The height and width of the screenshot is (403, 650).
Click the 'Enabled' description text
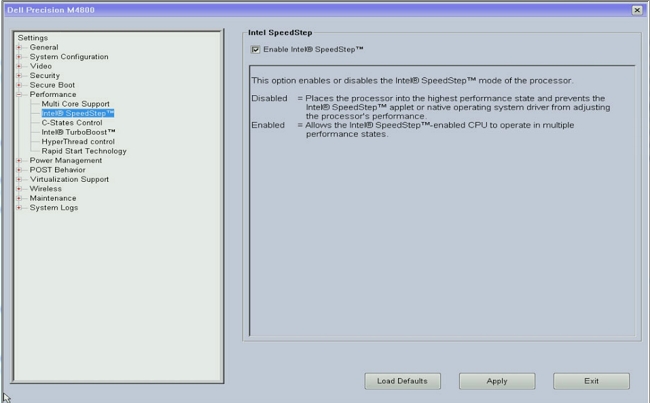tap(268, 125)
